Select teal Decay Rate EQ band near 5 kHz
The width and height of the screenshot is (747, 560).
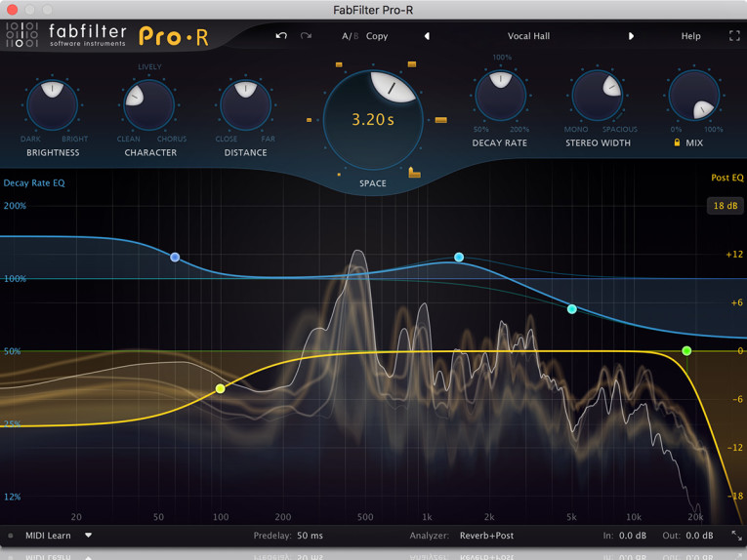[572, 309]
